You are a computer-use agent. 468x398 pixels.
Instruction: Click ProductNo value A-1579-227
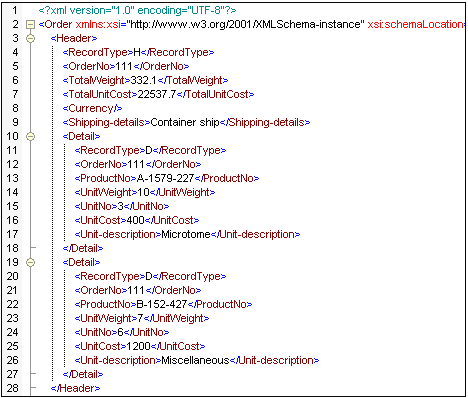(x=165, y=178)
